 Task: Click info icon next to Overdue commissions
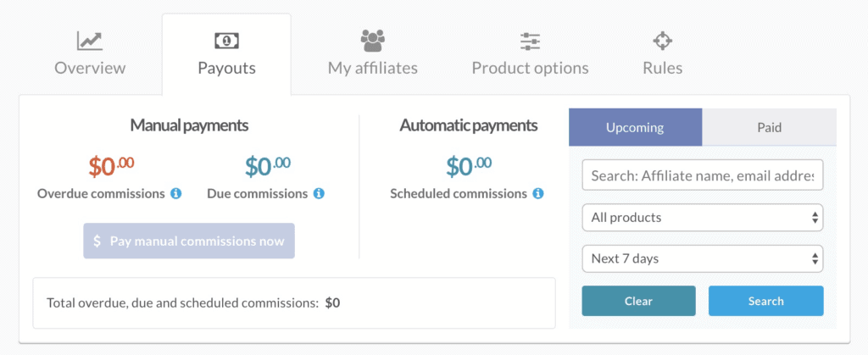pyautogui.click(x=176, y=193)
